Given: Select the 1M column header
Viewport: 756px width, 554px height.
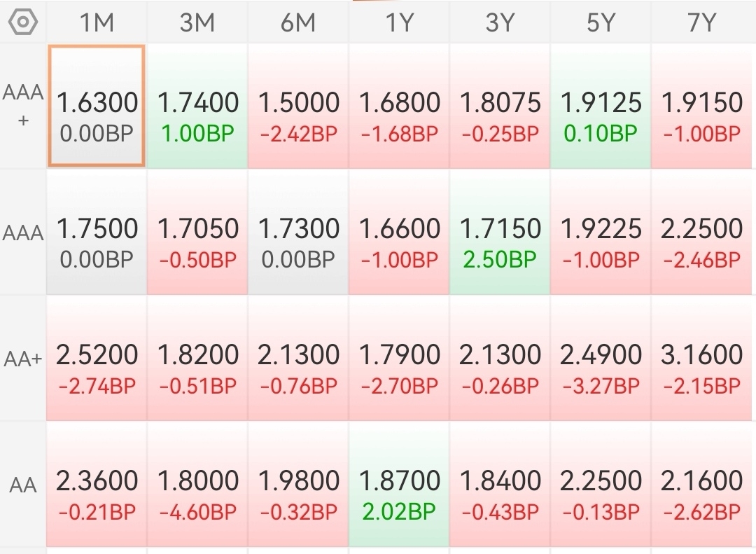Looking at the screenshot, I should [x=97, y=22].
